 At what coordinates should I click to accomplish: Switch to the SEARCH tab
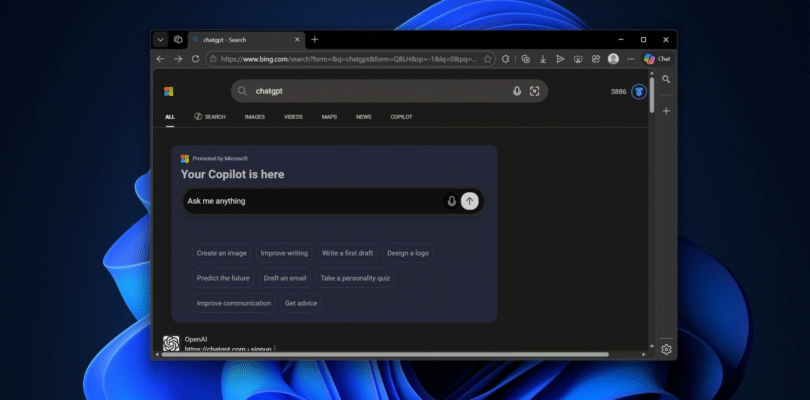tap(210, 117)
